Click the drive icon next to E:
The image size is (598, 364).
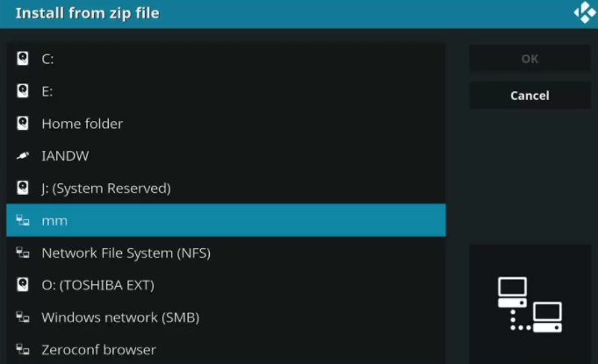pyautogui.click(x=23, y=91)
